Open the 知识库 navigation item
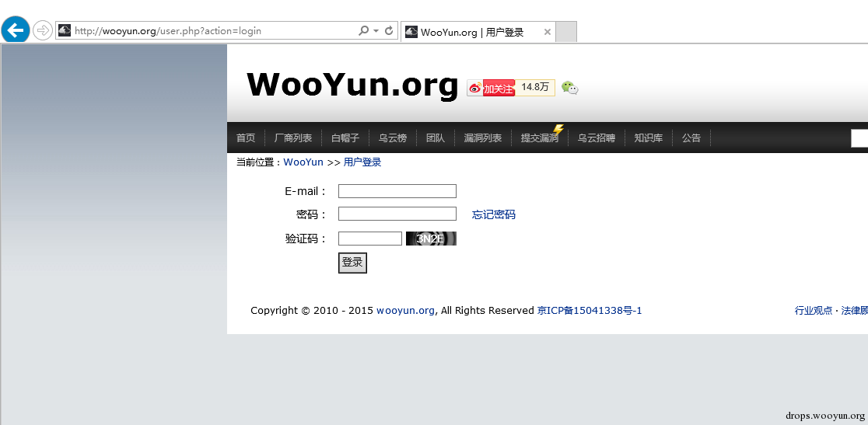The width and height of the screenshot is (868, 425). point(648,138)
